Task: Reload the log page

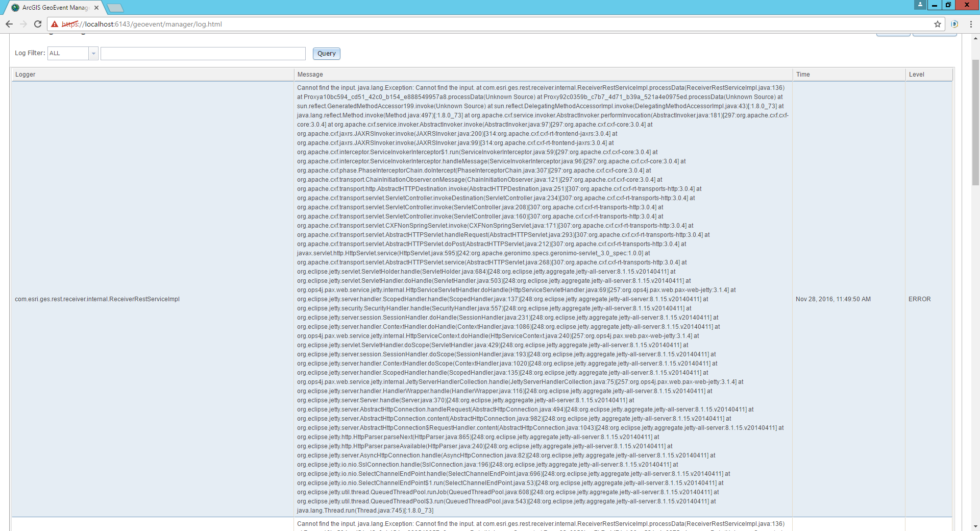Action: (x=38, y=24)
